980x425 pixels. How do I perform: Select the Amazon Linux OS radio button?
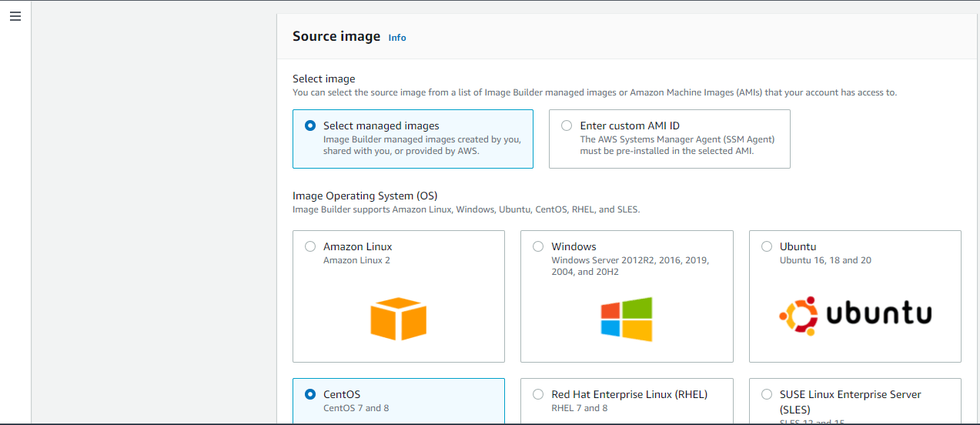click(310, 246)
